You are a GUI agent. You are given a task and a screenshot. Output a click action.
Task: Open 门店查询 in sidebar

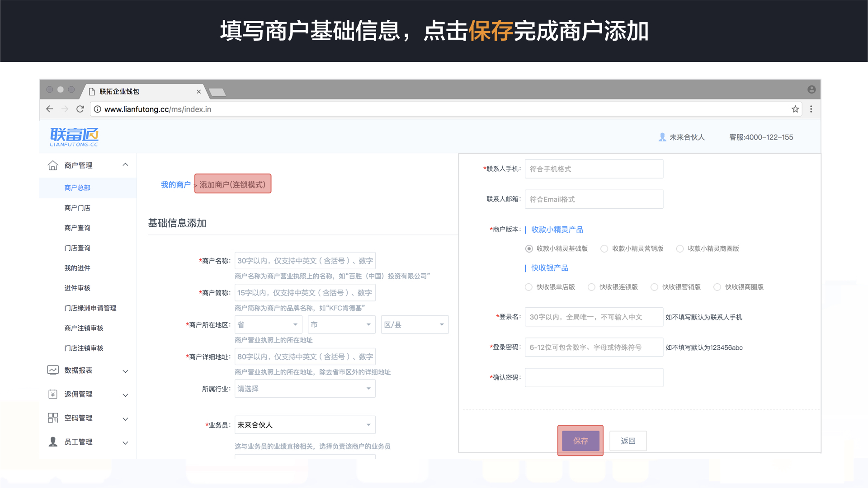[77, 248]
